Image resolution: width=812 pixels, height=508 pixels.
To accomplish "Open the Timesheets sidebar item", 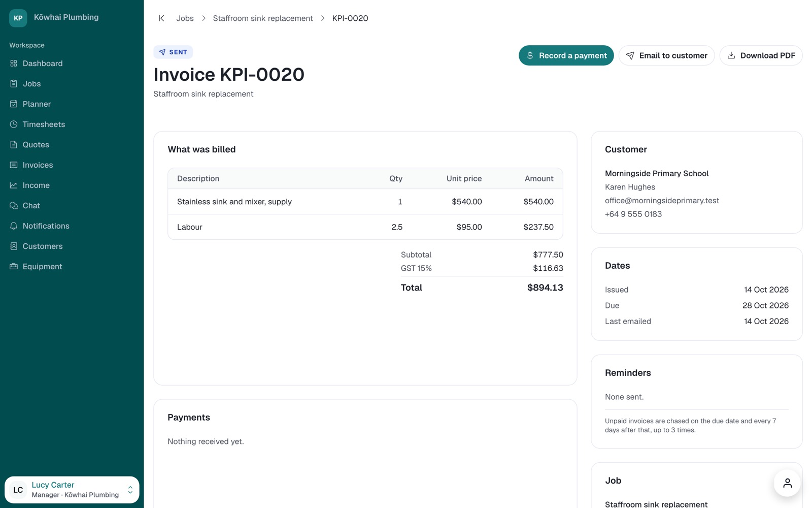I will 72,124.
